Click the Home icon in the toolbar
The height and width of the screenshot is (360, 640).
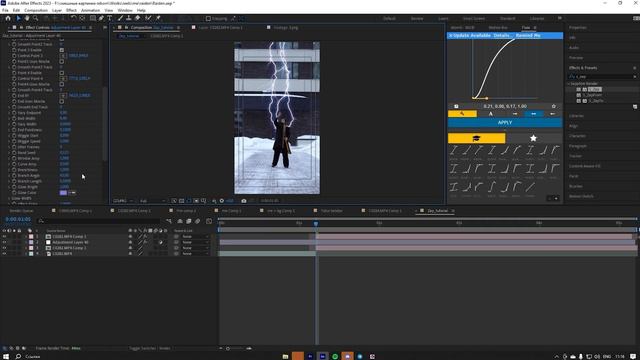(x=8, y=18)
